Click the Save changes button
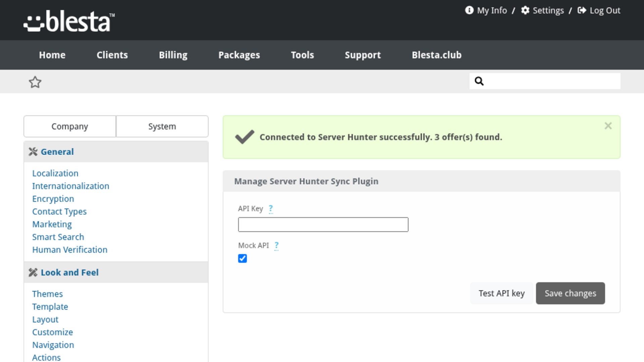This screenshot has height=362, width=644. pos(570,293)
